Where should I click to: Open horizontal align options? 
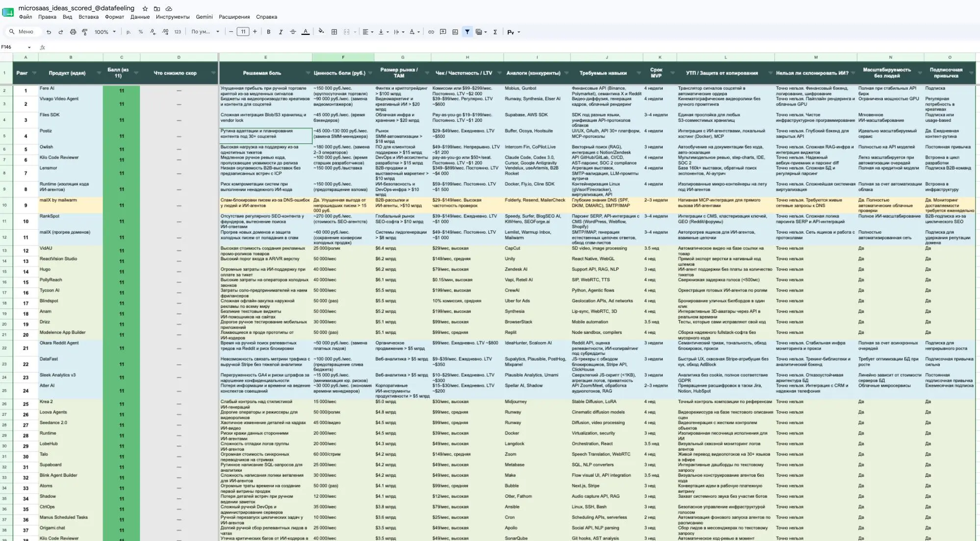pyautogui.click(x=367, y=32)
